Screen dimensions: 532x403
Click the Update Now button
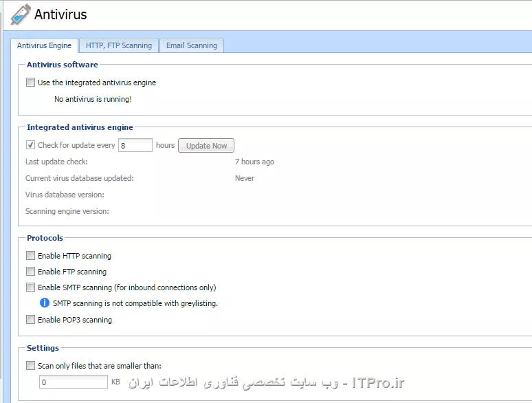pos(206,146)
